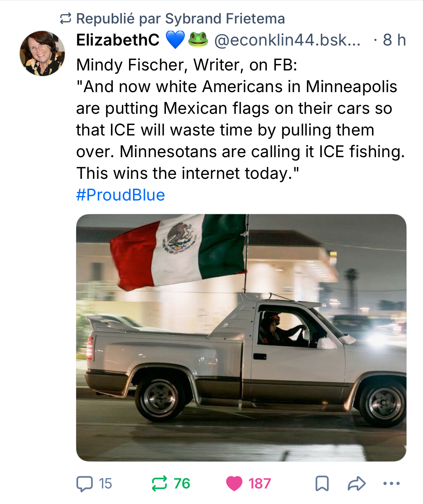The image size is (423, 504).
Task: Open the three-dot more options menu
Action: [x=391, y=483]
